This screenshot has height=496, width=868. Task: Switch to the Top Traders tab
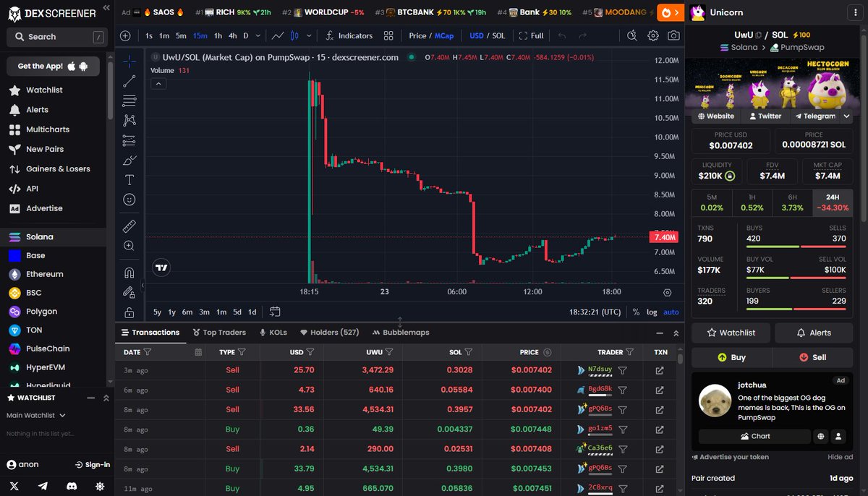click(x=219, y=333)
